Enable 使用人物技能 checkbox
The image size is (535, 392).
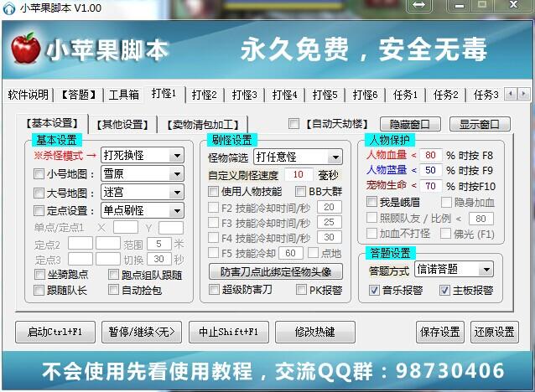point(213,191)
